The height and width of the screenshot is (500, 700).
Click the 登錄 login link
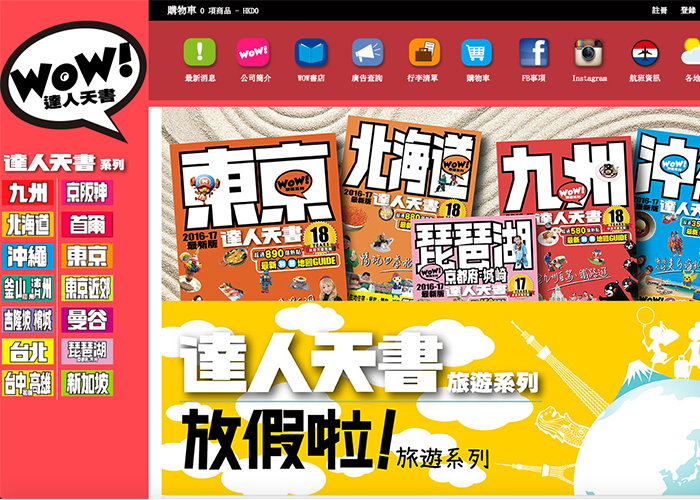[688, 9]
